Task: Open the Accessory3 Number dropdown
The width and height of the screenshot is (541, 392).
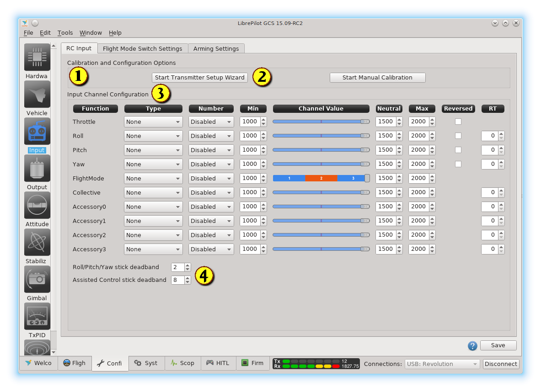Action: click(211, 249)
